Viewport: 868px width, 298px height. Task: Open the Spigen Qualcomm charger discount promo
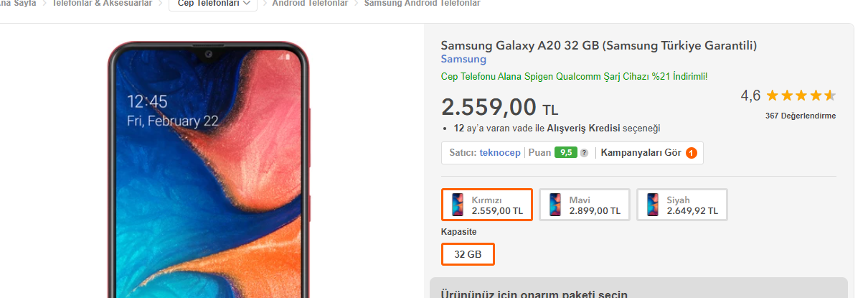[x=574, y=76]
